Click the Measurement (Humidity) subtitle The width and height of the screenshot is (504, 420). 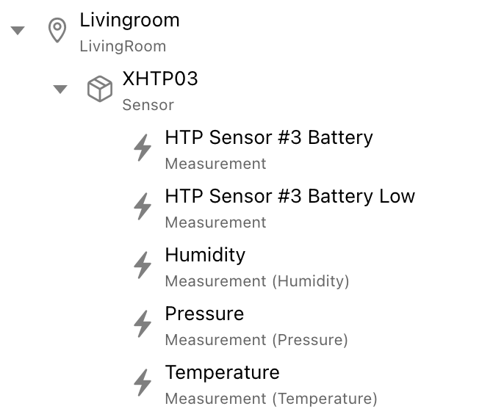coord(256,281)
